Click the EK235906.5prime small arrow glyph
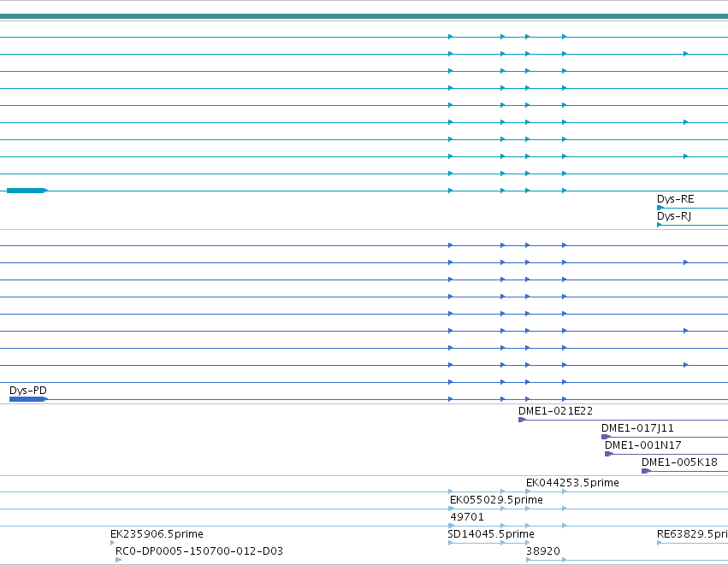Image resolution: width=728 pixels, height=565 pixels. click(x=113, y=543)
